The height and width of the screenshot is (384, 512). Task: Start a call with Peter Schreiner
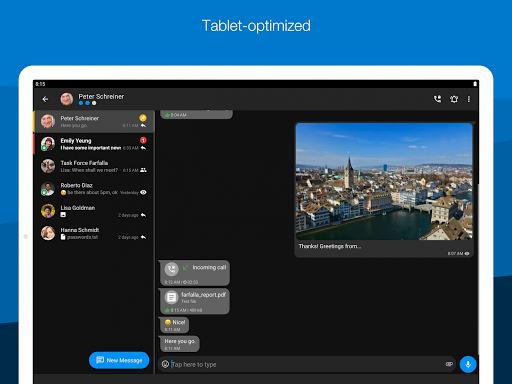[x=437, y=99]
